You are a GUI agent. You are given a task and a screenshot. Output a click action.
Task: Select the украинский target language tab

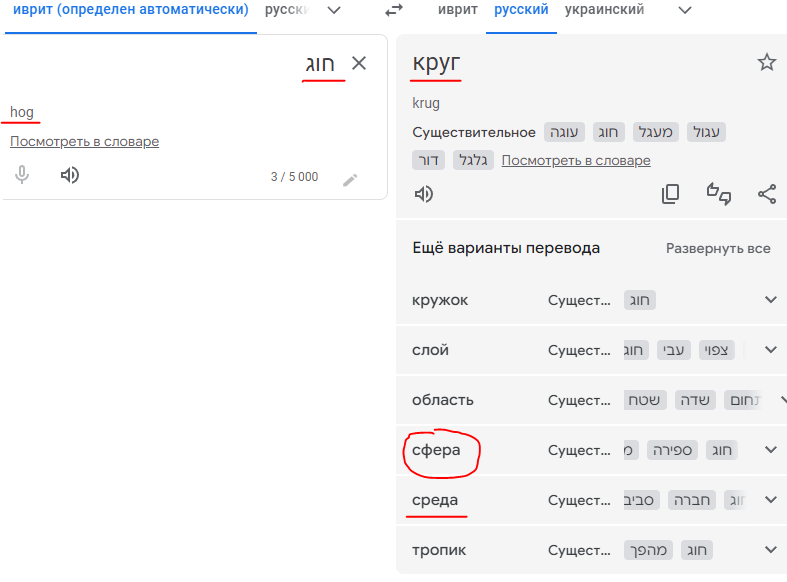click(604, 10)
